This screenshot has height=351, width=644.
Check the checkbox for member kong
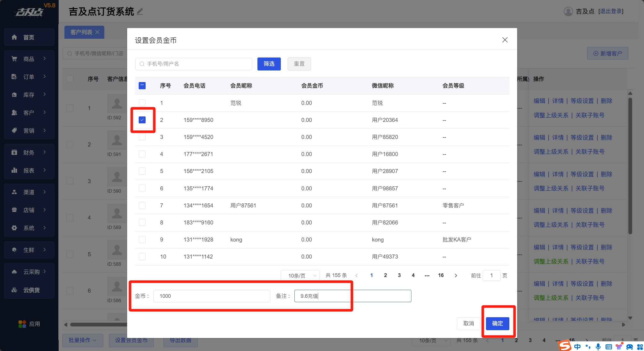coord(142,239)
